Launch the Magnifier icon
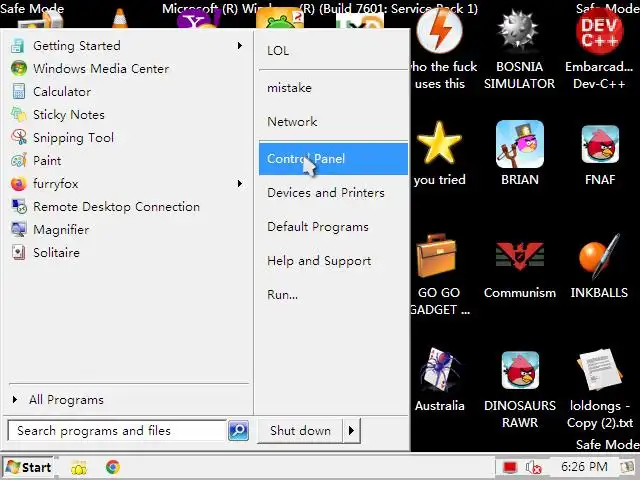 click(x=19, y=229)
